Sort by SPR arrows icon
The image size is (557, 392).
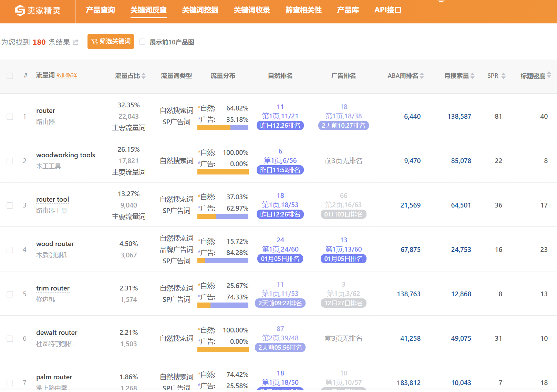pos(503,76)
